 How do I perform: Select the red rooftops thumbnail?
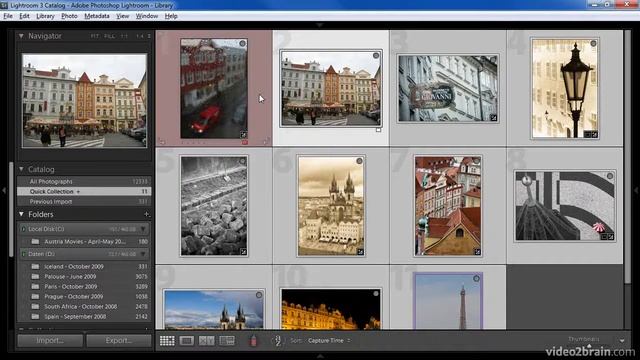(448, 206)
